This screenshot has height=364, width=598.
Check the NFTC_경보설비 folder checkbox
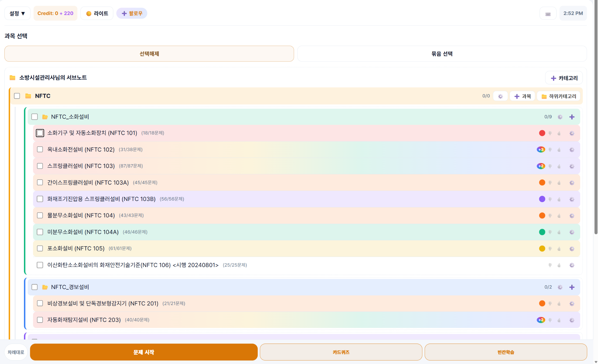click(34, 287)
